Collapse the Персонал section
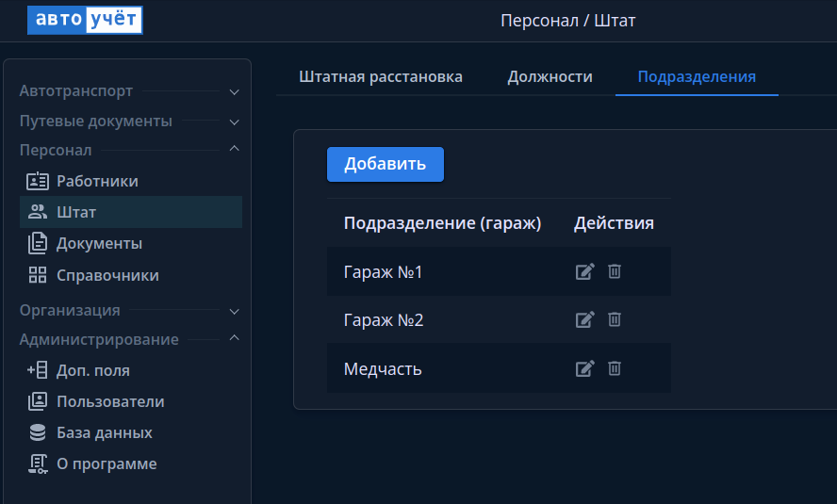 click(235, 150)
